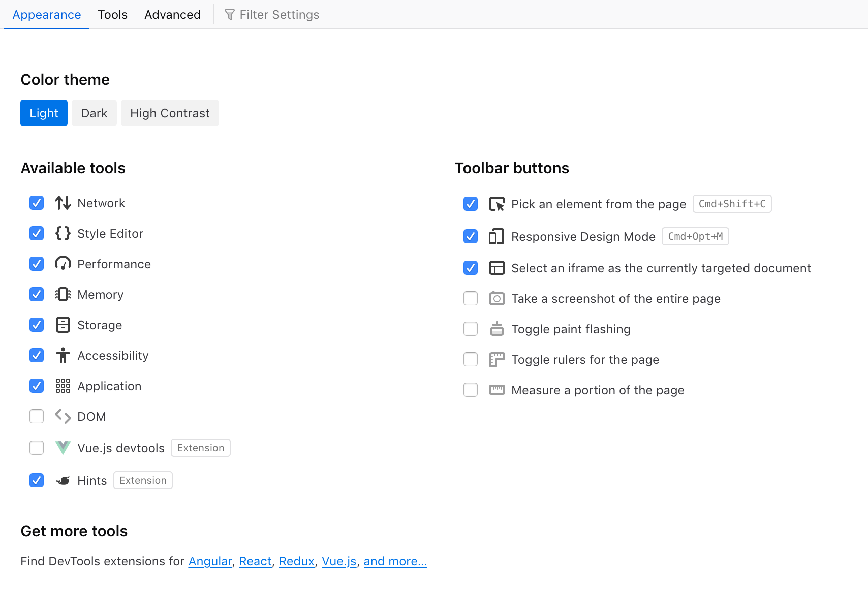The image size is (868, 616).
Task: Click the Toggle rulers icon
Action: pos(497,360)
